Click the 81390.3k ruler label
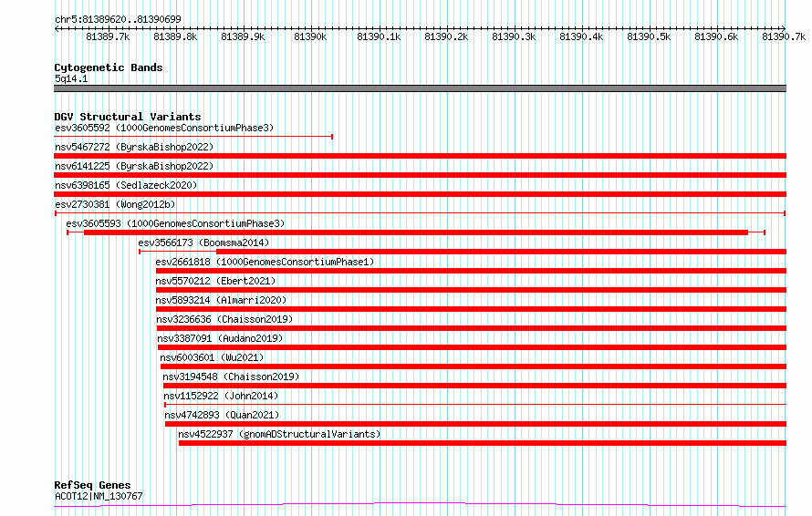 click(514, 36)
